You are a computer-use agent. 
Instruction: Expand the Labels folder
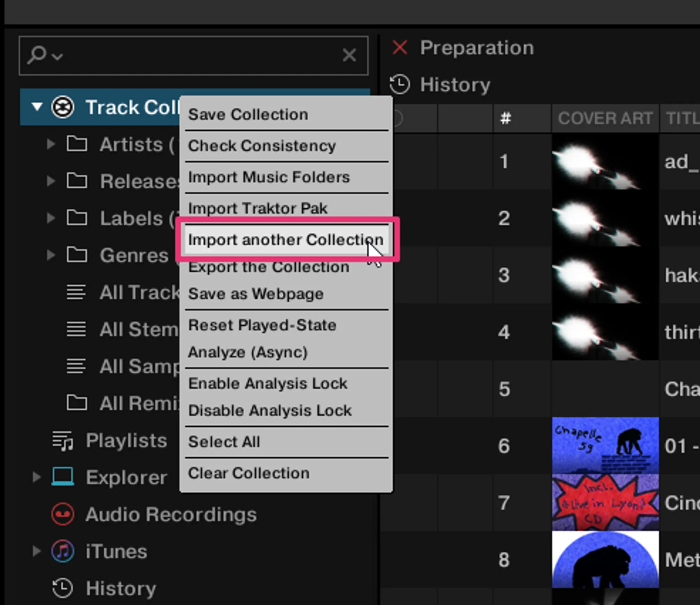coord(51,218)
